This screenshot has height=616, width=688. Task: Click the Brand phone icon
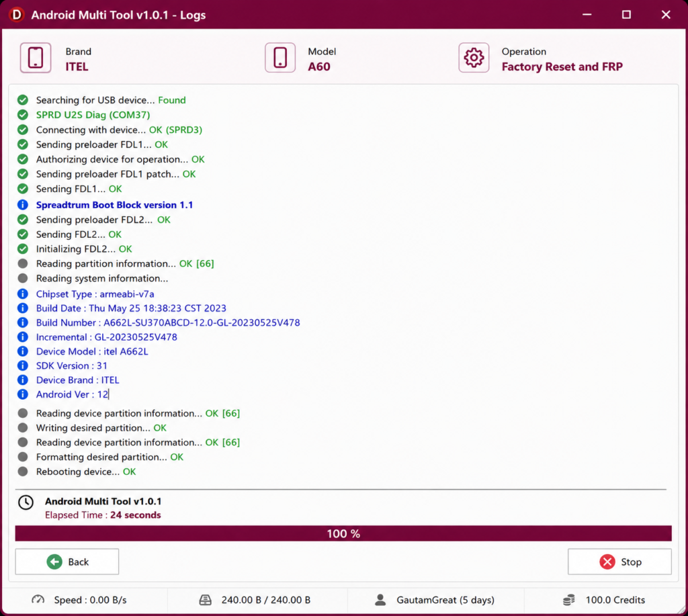(x=36, y=58)
